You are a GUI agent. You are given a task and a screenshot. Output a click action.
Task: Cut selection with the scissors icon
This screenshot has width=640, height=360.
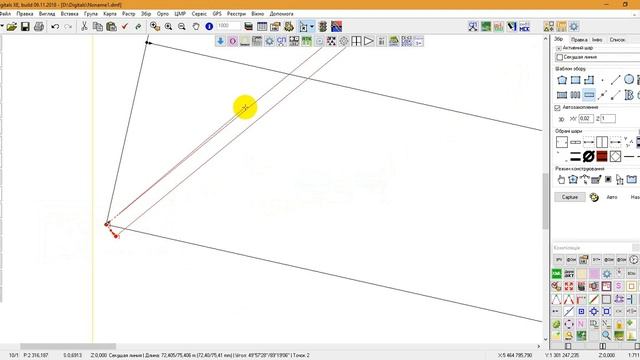84,27
